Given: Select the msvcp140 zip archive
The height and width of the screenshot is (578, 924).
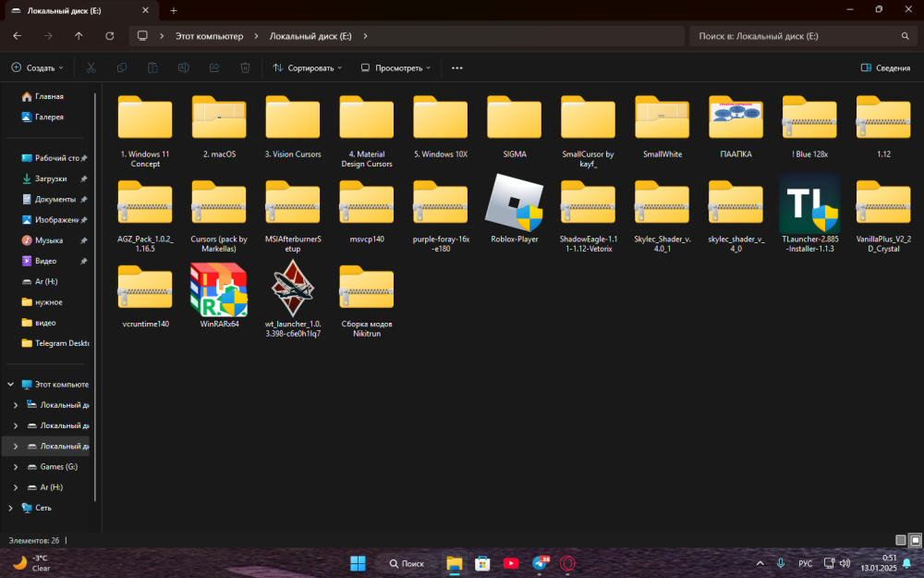Looking at the screenshot, I should coord(367,203).
